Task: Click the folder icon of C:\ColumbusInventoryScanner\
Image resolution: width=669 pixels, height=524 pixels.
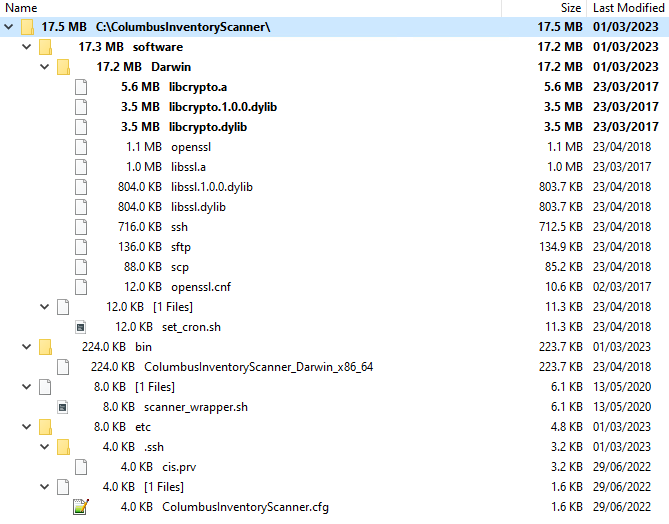Action: click(28, 27)
